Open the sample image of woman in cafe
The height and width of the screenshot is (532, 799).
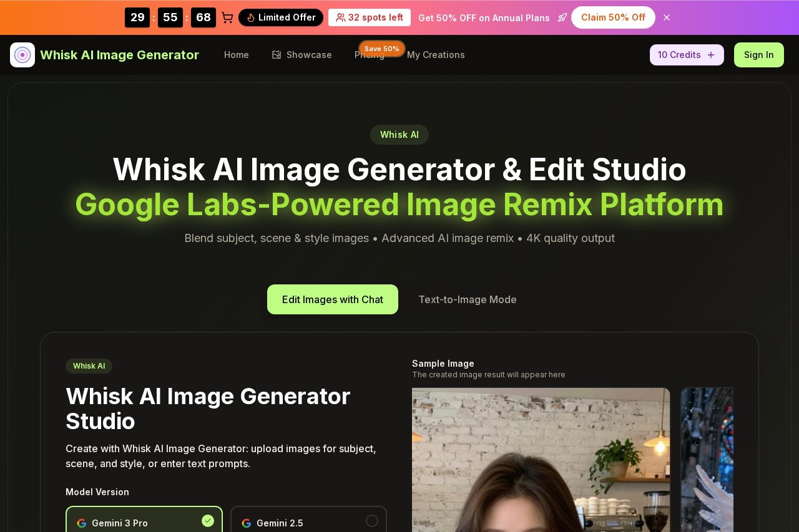coord(541,460)
